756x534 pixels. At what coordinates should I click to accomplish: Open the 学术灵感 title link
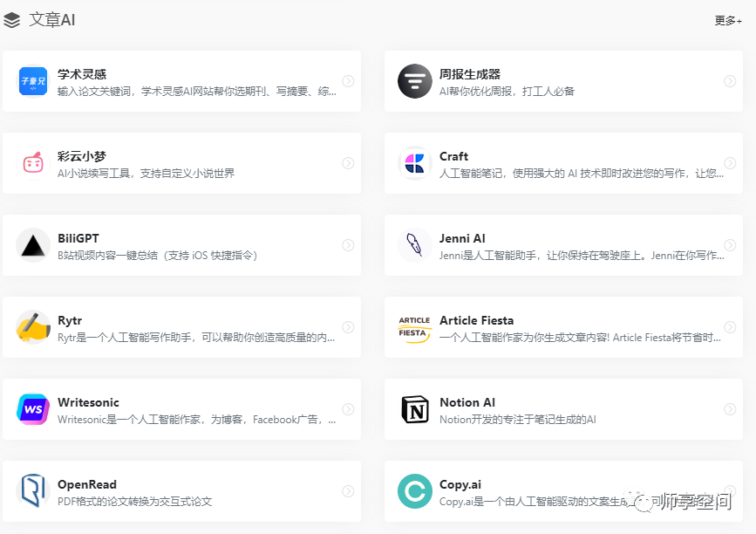82,74
